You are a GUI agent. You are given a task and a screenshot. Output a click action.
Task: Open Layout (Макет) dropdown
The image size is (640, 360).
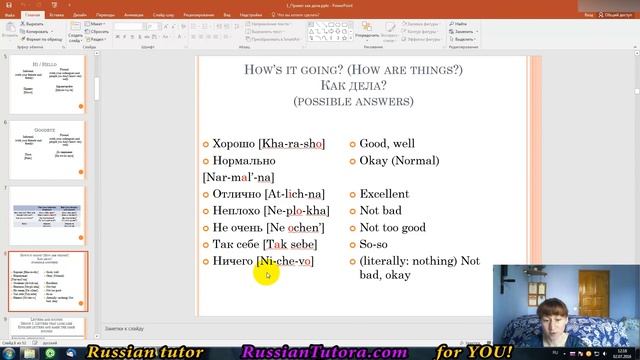point(96,24)
